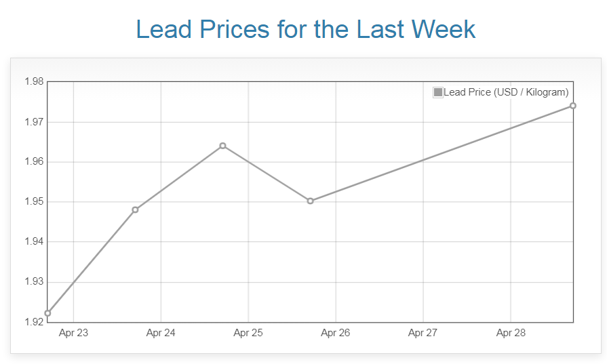This screenshot has width=607, height=364.
Task: Select the first data point near 1.92
Action: pyautogui.click(x=47, y=313)
